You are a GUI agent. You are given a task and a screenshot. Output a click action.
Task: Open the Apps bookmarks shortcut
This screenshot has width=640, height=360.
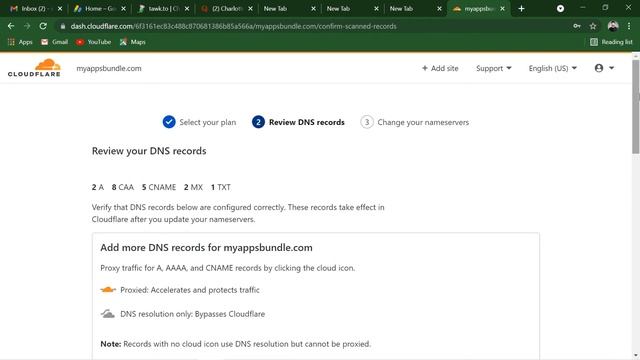click(20, 42)
